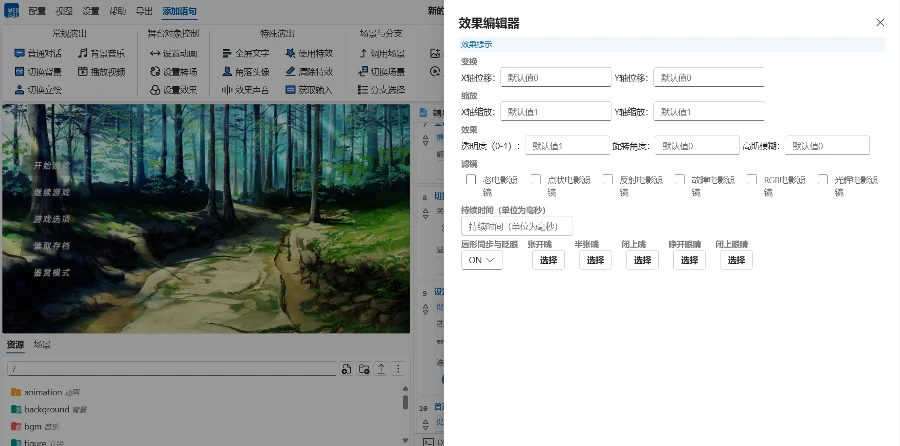Open the 设置 menu
900x446 pixels.
coord(91,11)
